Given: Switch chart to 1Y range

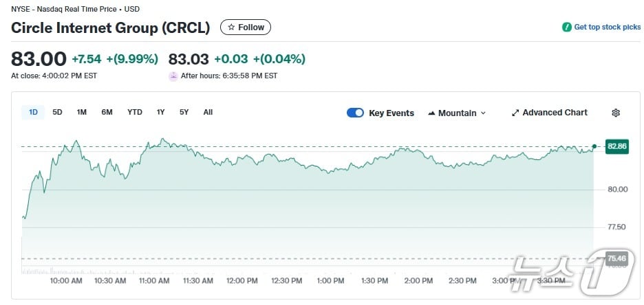Looking at the screenshot, I should (161, 112).
